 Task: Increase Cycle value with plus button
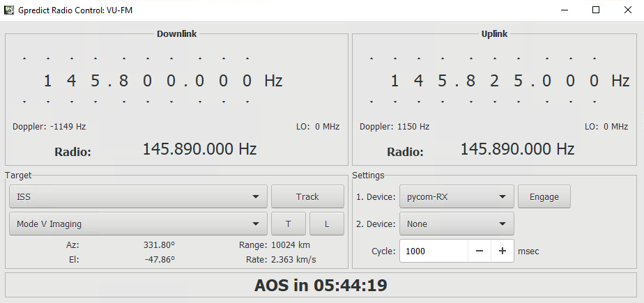point(503,251)
